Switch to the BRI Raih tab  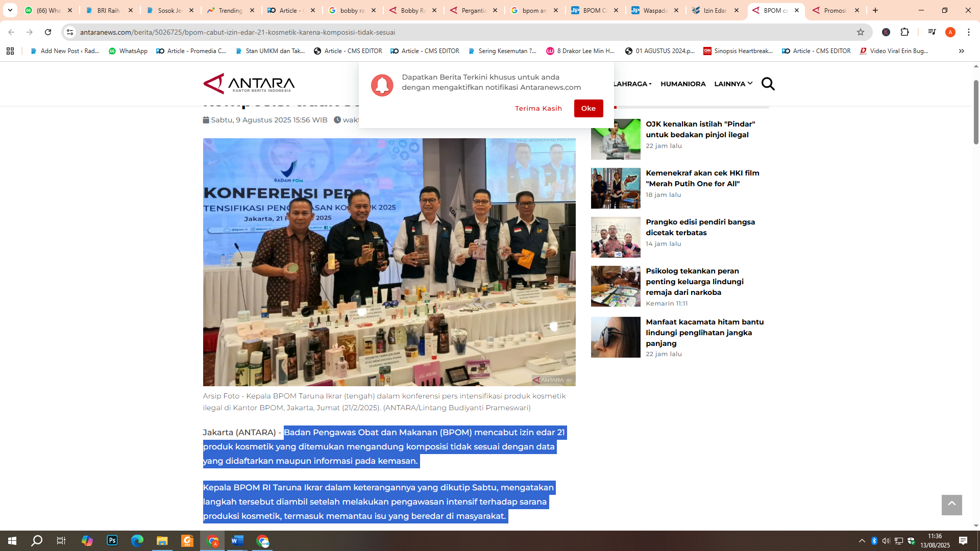pos(109,10)
